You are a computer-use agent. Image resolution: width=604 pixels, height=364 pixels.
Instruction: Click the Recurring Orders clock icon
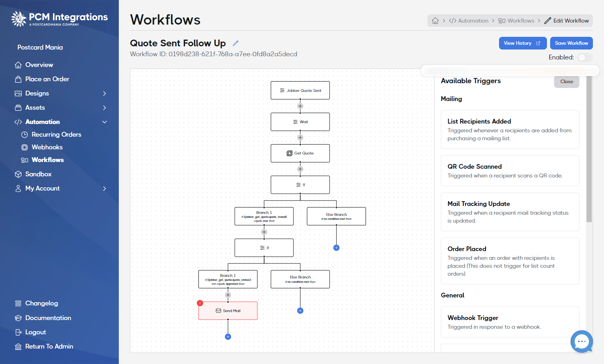[x=25, y=134]
